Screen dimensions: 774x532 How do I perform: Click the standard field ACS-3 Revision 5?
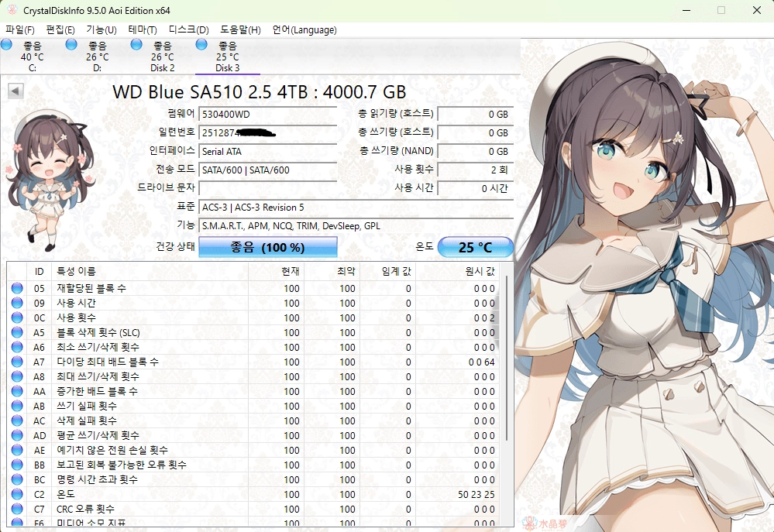tap(356, 208)
